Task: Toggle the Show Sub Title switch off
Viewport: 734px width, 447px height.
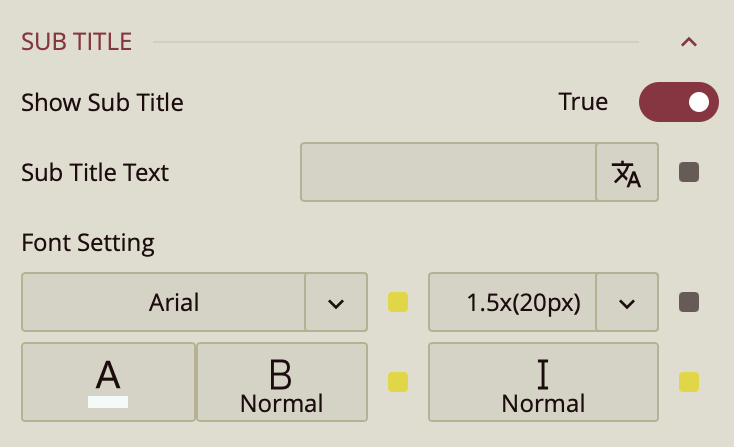Action: tap(679, 102)
